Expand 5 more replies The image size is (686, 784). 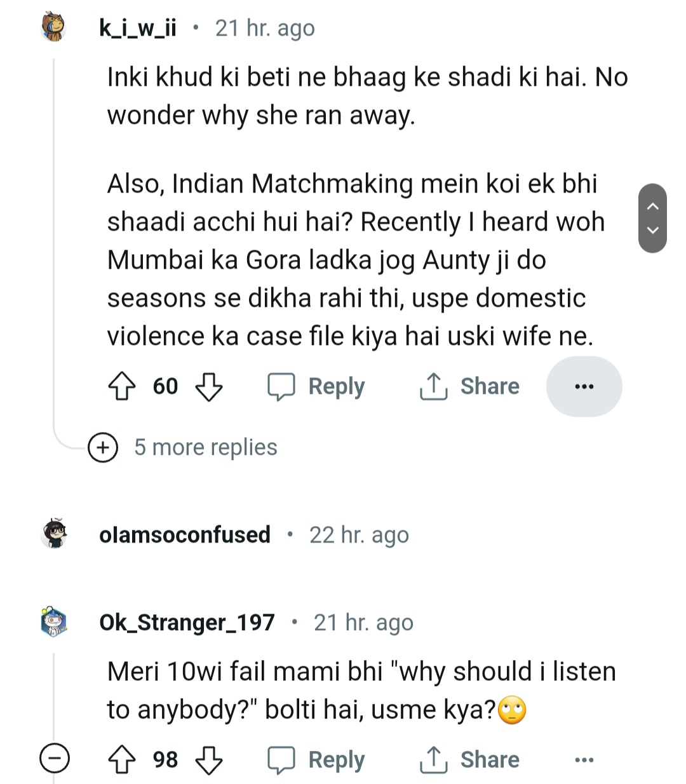(x=184, y=447)
